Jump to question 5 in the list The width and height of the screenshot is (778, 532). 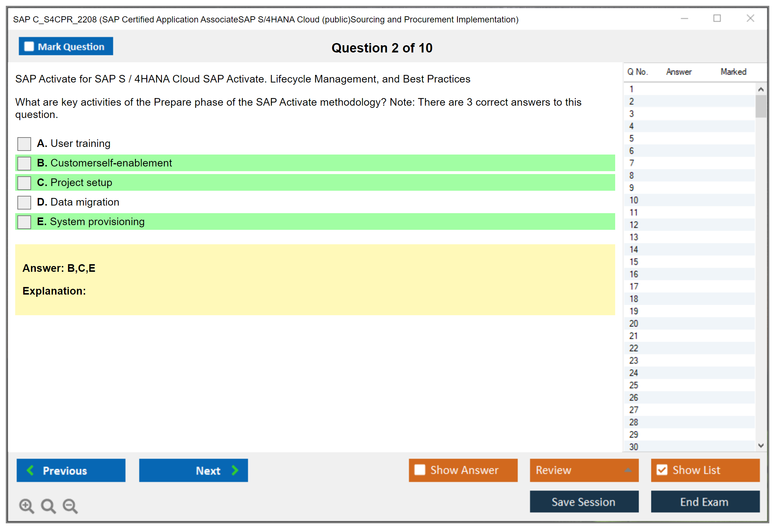click(x=631, y=139)
